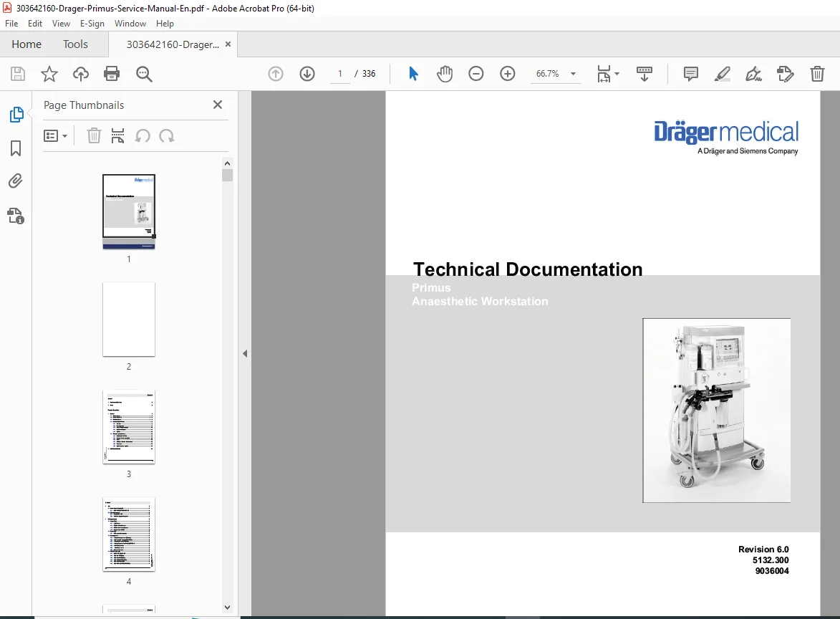Add a comment sticky note

pos(691,73)
